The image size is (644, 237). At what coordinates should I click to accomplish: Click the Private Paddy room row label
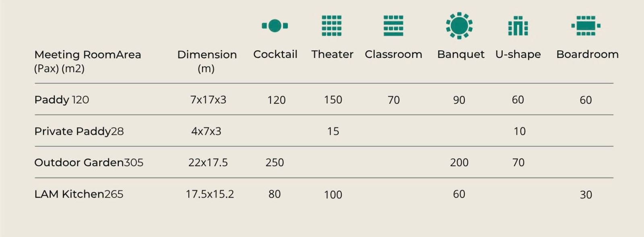pos(72,131)
